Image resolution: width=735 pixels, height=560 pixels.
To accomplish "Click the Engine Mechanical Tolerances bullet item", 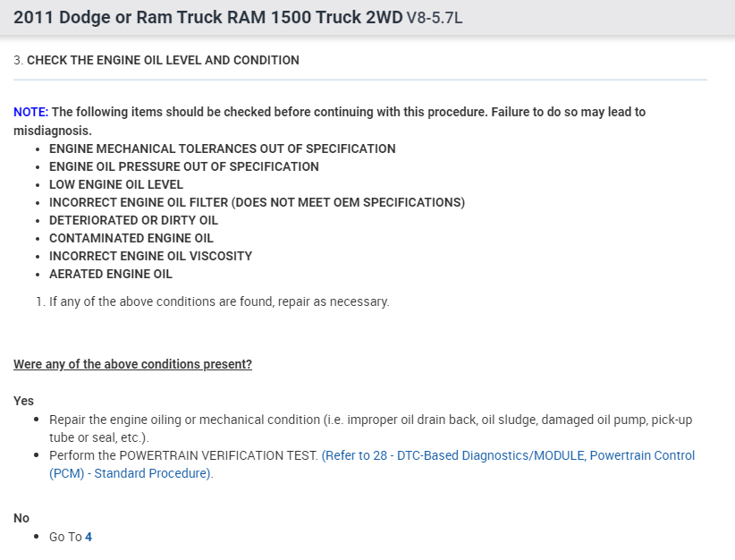I will click(222, 148).
